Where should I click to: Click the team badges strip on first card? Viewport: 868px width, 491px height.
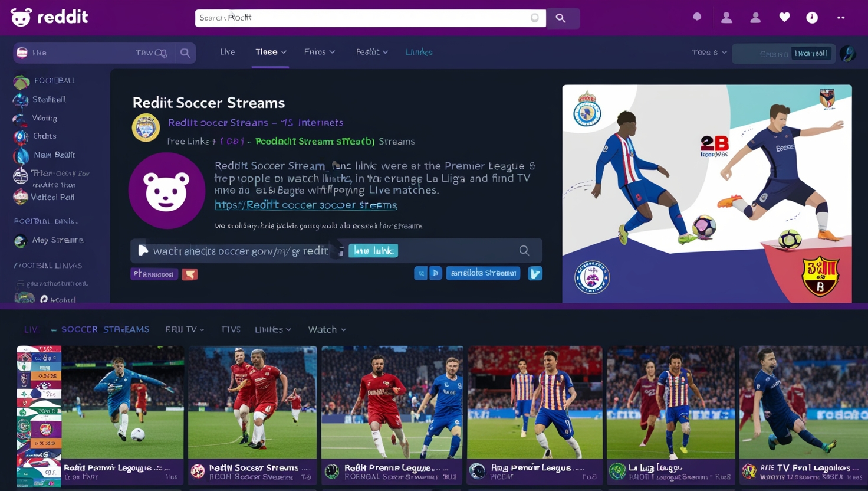click(39, 416)
